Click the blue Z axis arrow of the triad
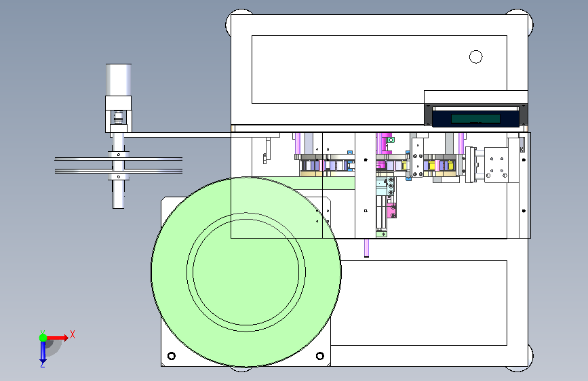588x381 pixels. (43, 352)
